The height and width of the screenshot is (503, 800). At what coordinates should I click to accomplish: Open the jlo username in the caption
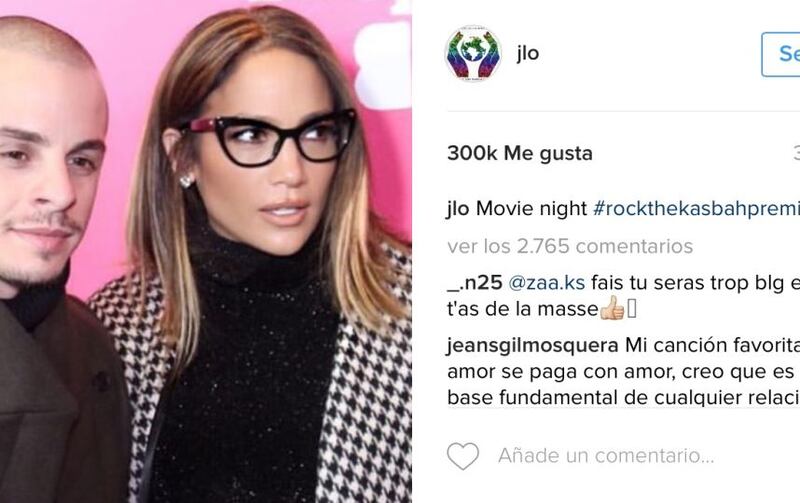coord(458,209)
